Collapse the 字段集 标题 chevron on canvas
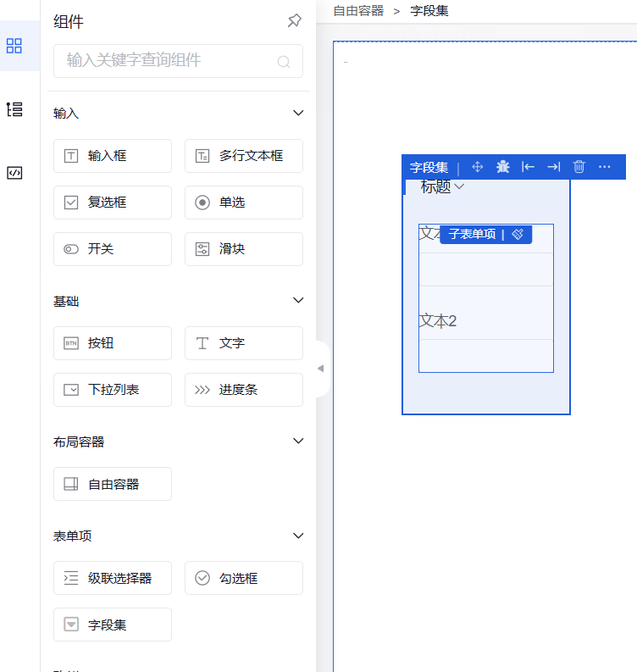The image size is (637, 672). (x=459, y=187)
